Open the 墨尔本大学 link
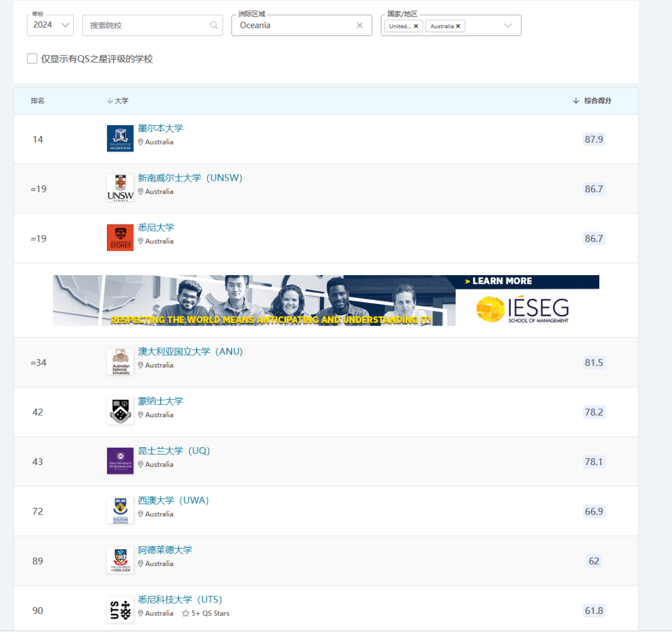 pos(161,128)
